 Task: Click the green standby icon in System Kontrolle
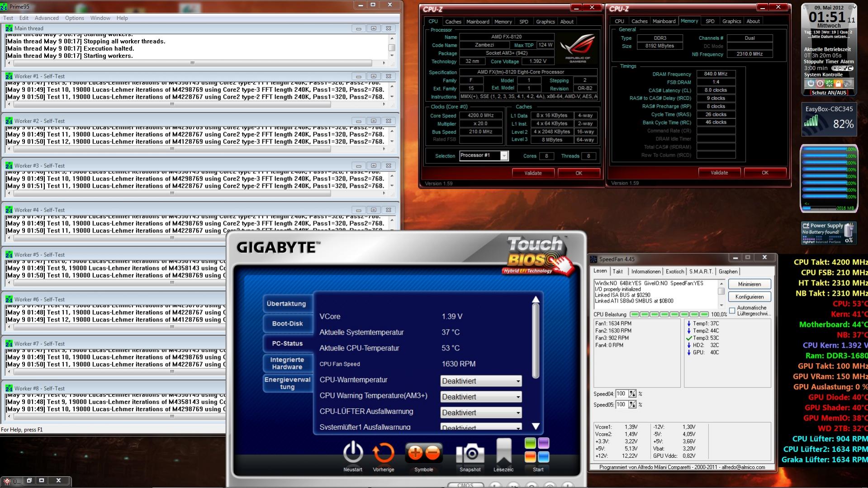point(829,84)
